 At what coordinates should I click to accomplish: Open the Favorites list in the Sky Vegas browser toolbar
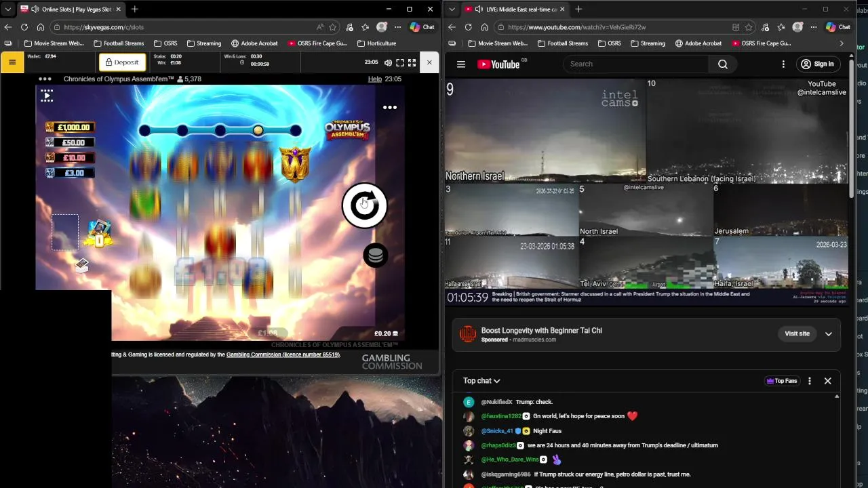point(366,27)
